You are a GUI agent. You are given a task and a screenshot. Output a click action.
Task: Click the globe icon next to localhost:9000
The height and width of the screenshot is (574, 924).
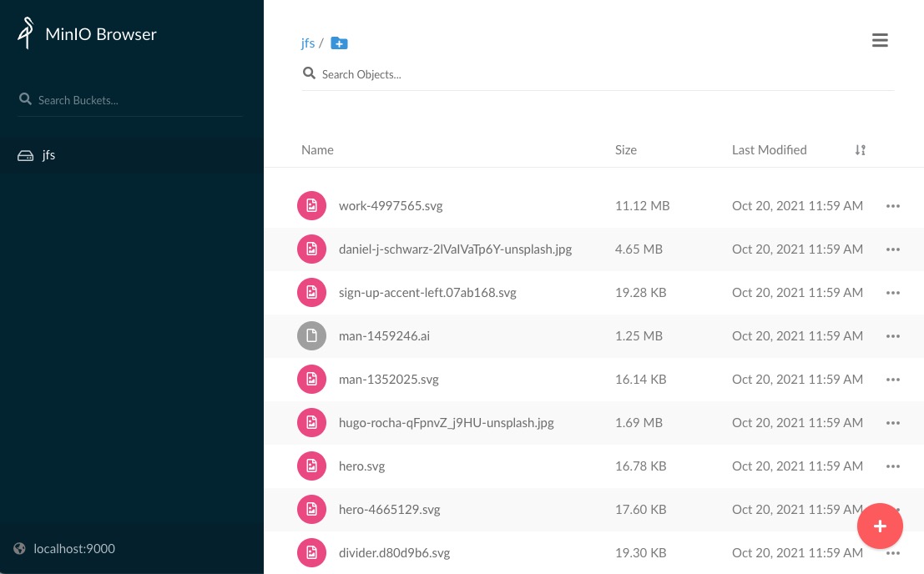pos(19,548)
